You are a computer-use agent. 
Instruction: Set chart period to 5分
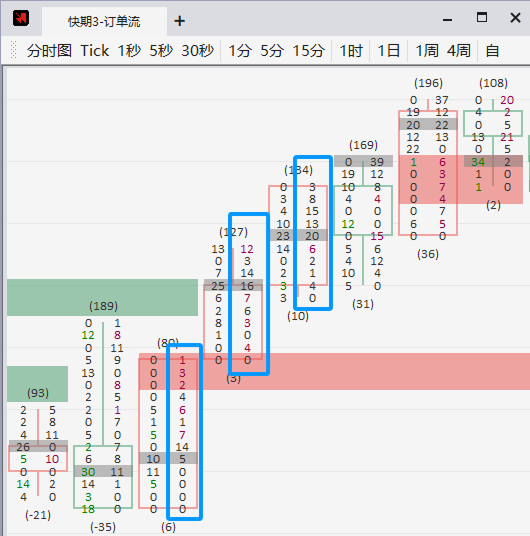pyautogui.click(x=272, y=51)
